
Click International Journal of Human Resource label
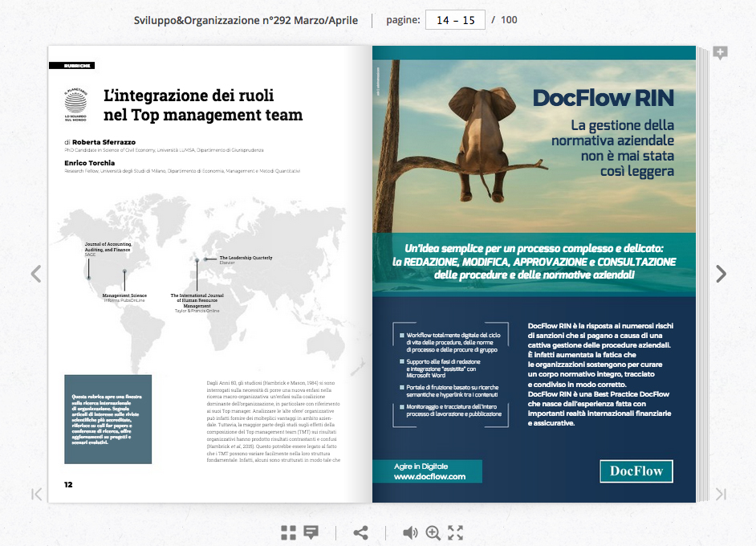(x=197, y=300)
